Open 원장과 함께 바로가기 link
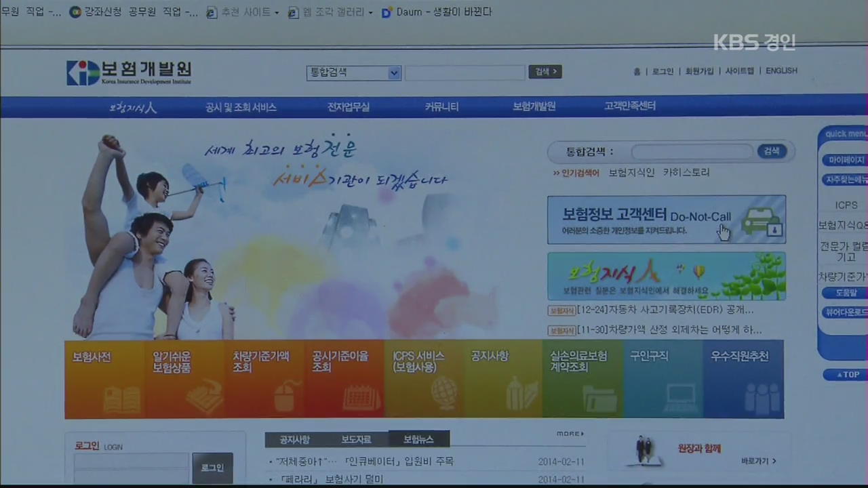Image resolution: width=868 pixels, height=488 pixels. (x=758, y=462)
